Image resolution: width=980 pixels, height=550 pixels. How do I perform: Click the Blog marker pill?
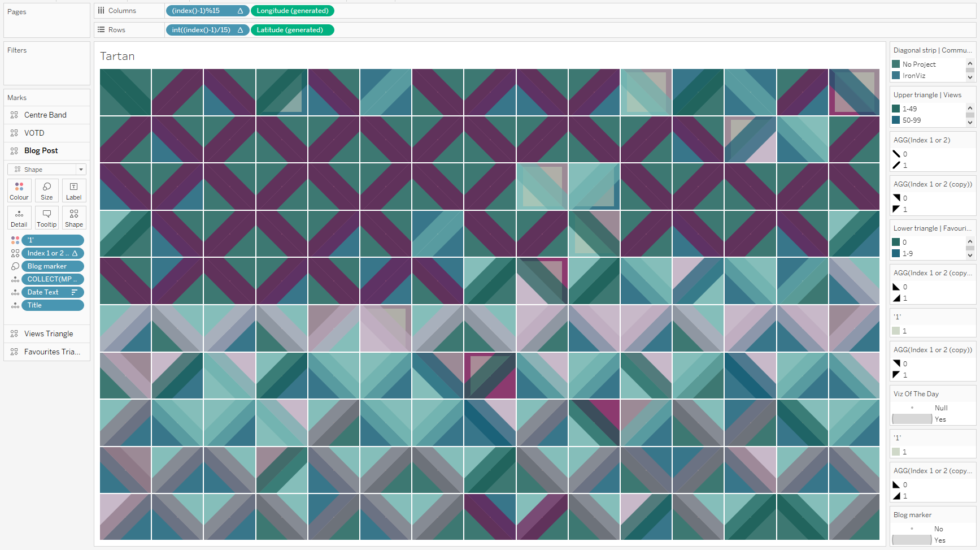pos(53,266)
